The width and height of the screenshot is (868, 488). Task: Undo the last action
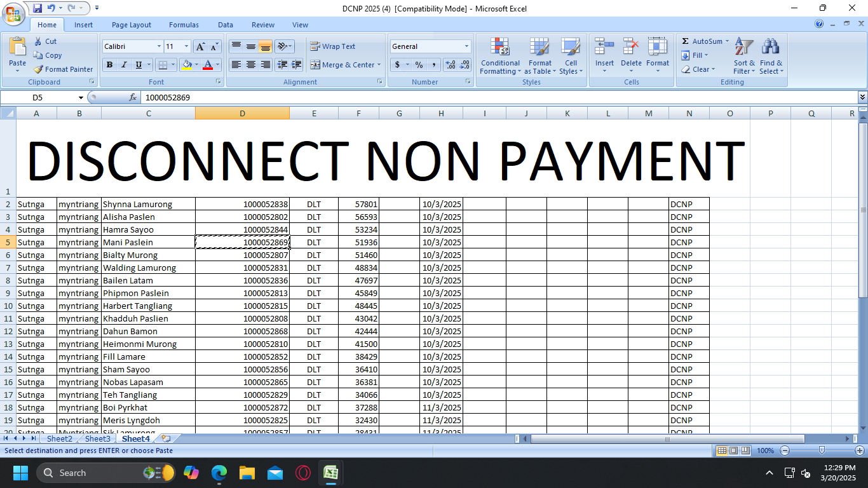pos(51,8)
